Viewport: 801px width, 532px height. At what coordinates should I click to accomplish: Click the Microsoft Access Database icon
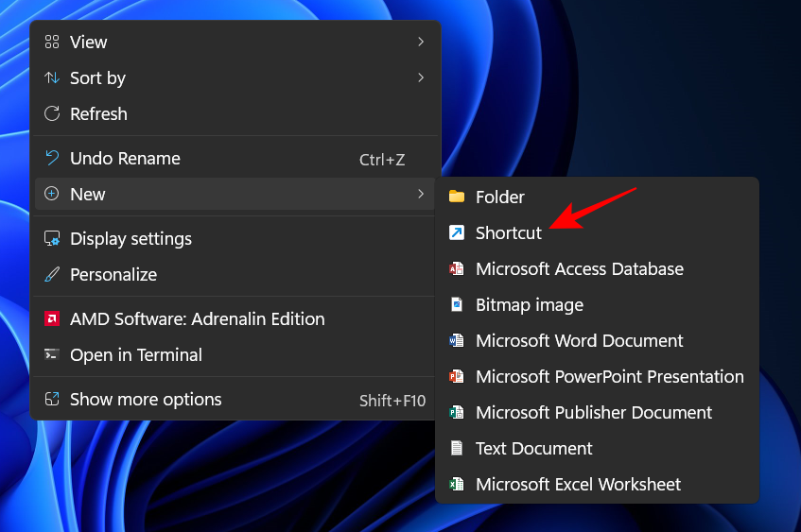[x=457, y=268]
